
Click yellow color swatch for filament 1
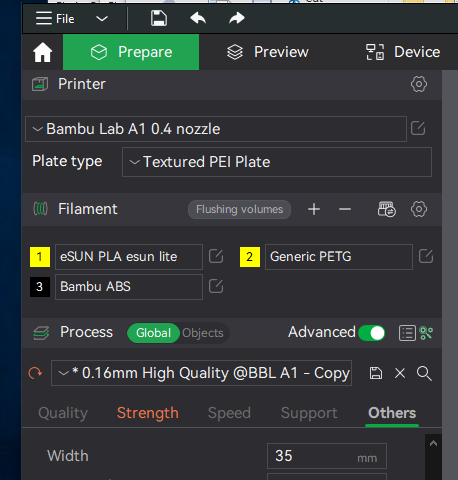(x=40, y=257)
